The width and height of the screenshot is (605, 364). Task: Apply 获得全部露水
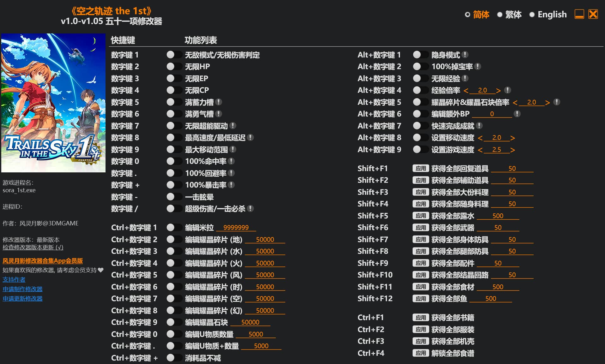click(420, 216)
